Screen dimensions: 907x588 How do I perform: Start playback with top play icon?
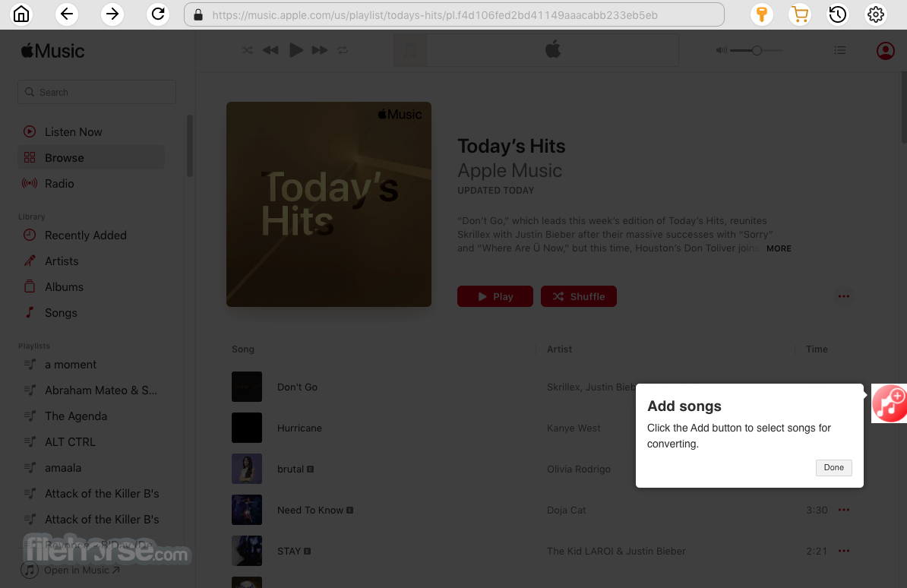[295, 50]
